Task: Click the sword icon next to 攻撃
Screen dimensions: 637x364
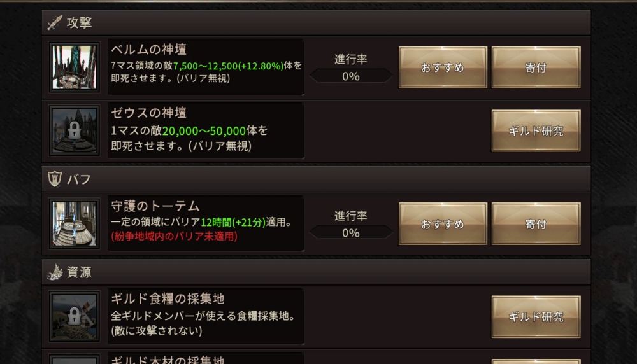Action: pyautogui.click(x=55, y=23)
